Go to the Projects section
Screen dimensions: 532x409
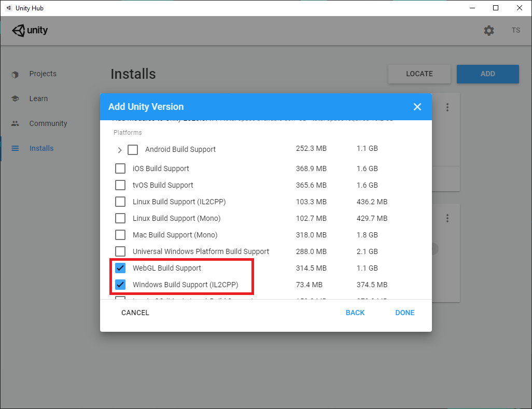(43, 74)
